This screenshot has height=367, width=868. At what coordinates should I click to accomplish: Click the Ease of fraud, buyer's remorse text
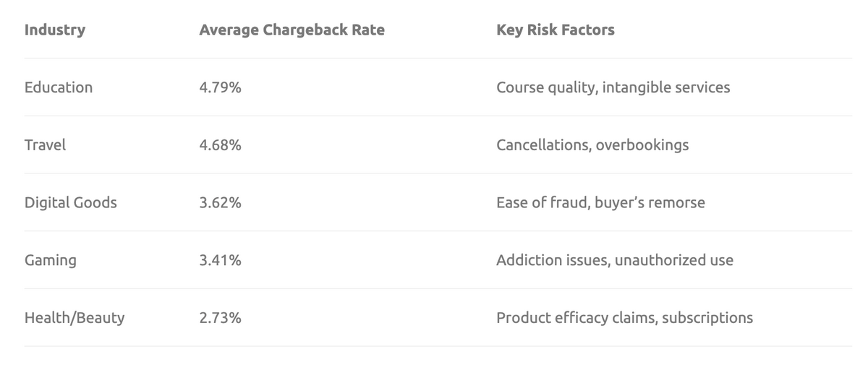tap(600, 203)
